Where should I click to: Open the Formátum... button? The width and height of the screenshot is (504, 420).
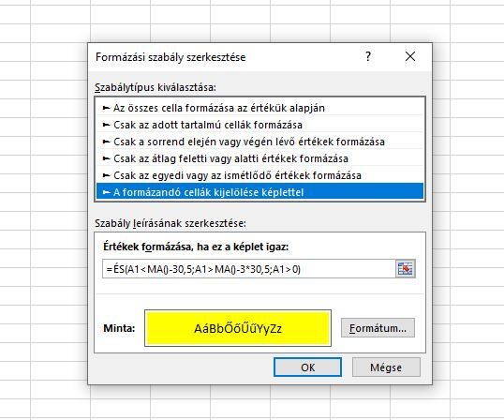coord(378,328)
